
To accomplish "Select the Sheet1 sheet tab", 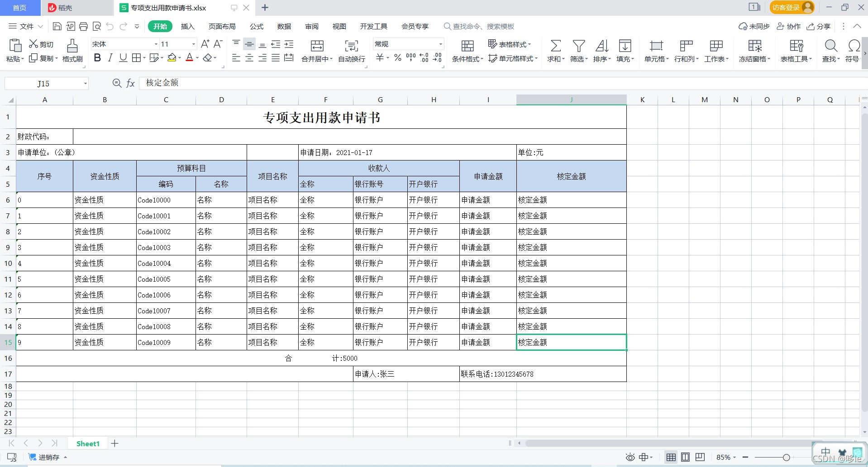I will [88, 443].
